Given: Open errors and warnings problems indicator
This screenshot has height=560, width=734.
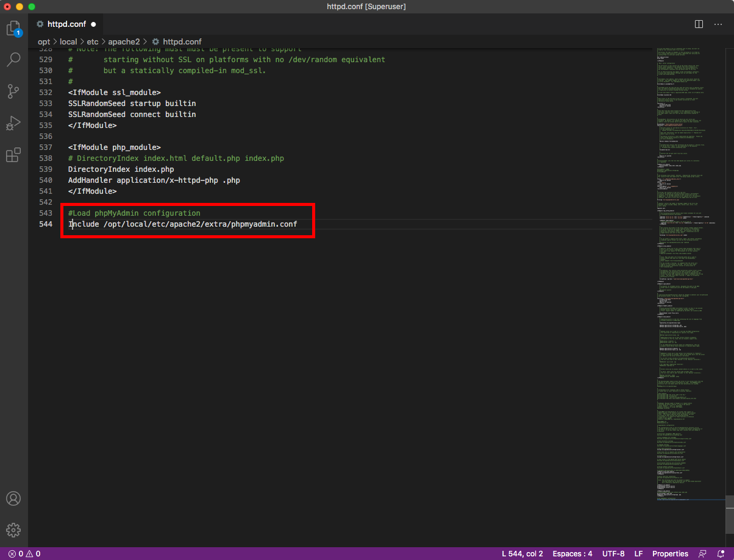Looking at the screenshot, I should (24, 554).
